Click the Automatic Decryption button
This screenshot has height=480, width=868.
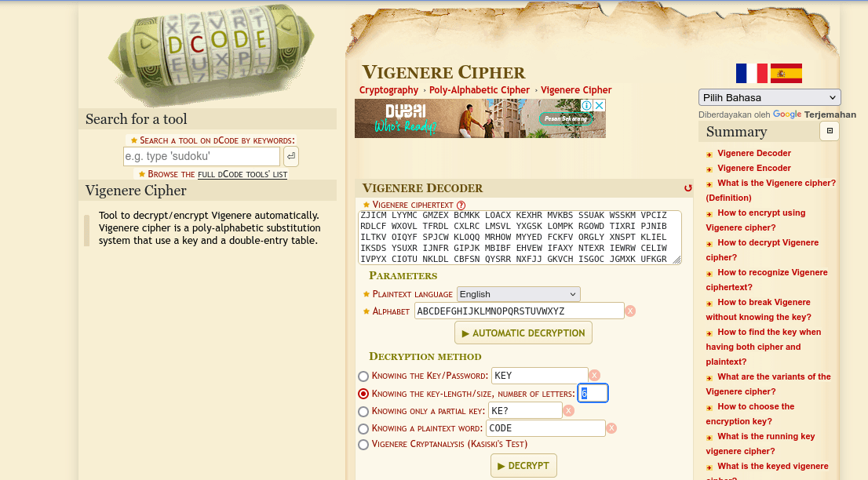coord(523,333)
